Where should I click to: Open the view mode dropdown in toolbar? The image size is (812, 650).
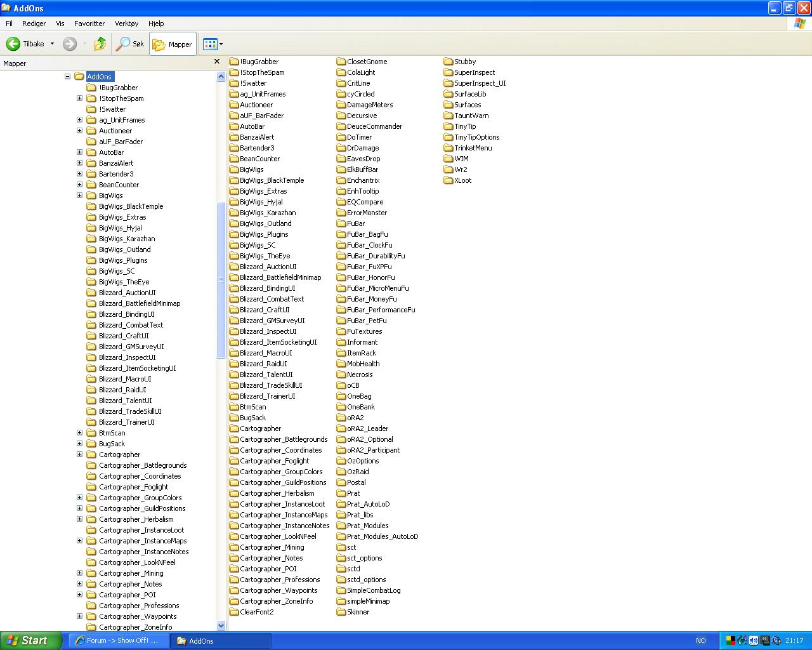coord(213,44)
